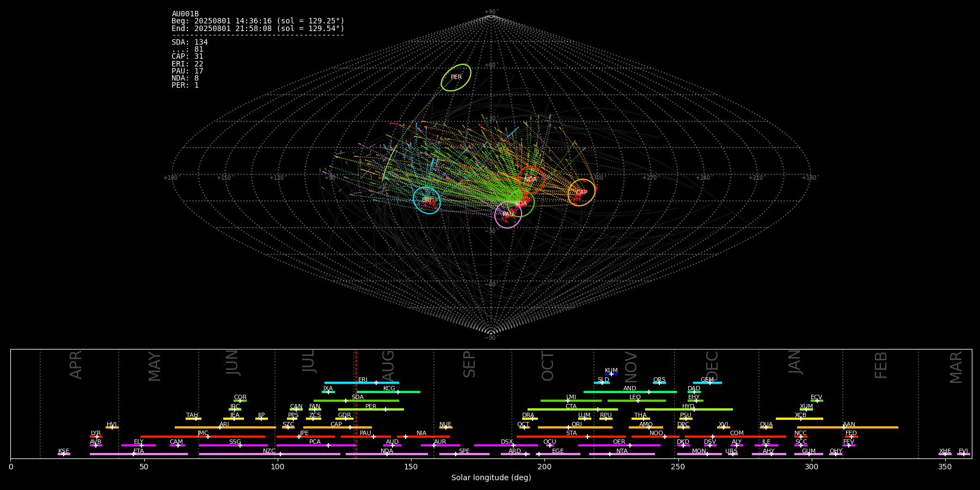The image size is (980, 490).
Task: Click the CAP orange bar label in timeline
Action: pos(336,425)
